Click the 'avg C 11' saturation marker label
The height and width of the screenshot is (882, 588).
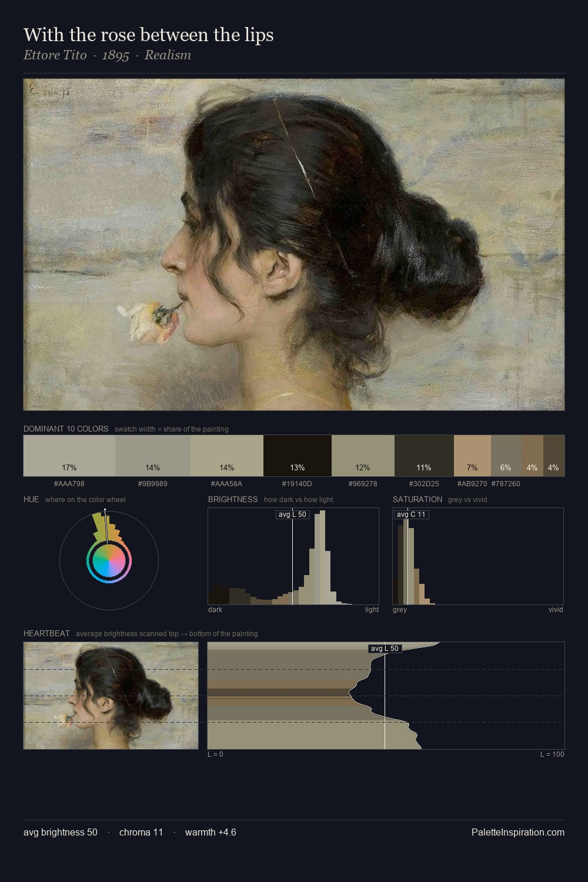[x=411, y=514]
